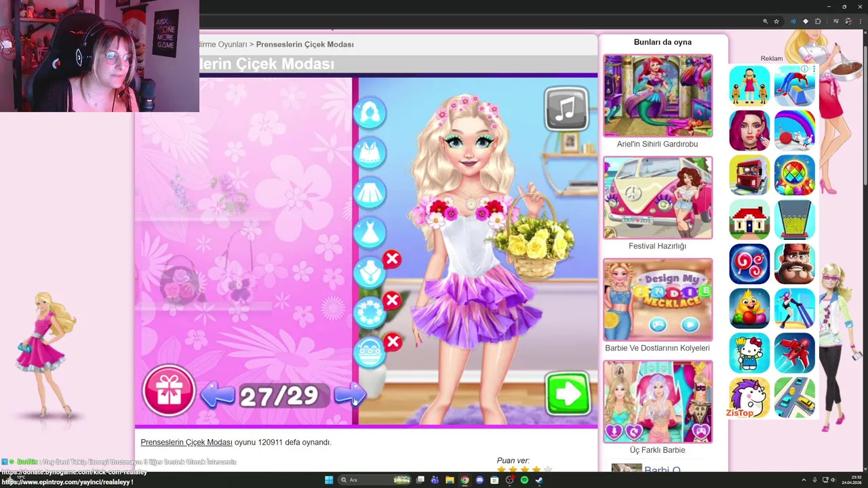Click the yellow chick fruit ad icon
This screenshot has height=488, width=868.
749,308
